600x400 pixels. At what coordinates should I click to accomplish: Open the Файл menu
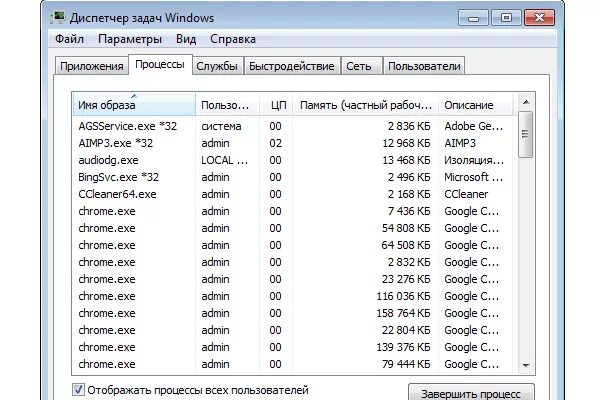pyautogui.click(x=69, y=39)
